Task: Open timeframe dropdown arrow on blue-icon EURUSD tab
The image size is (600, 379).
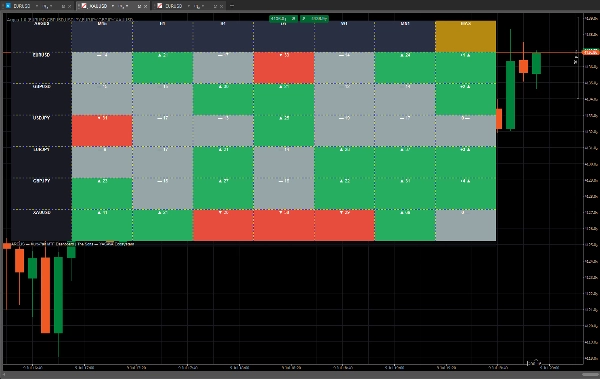Action: coord(52,6)
